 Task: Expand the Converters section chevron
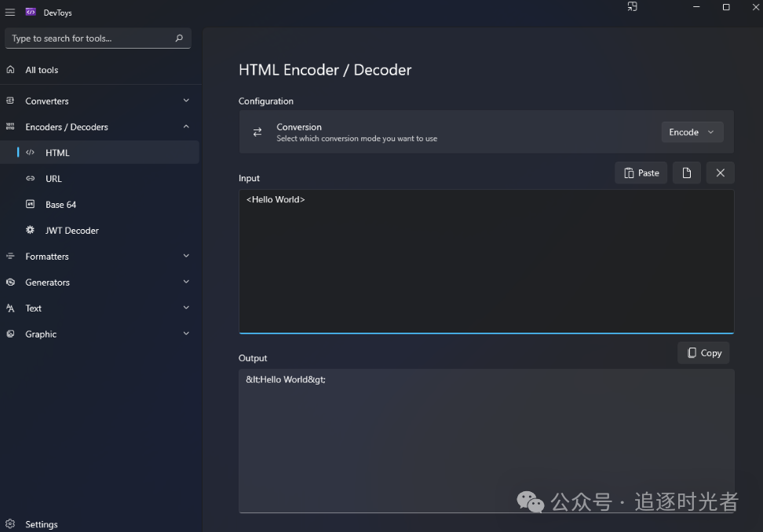tap(186, 100)
